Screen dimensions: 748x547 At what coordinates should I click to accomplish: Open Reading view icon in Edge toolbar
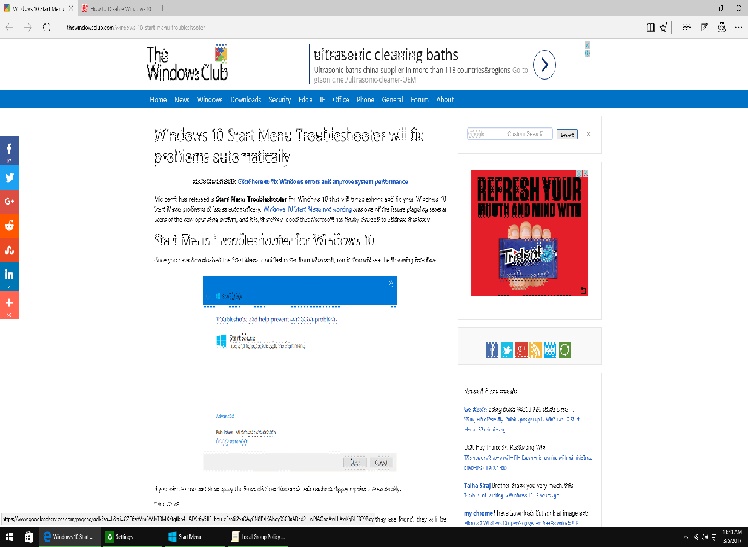(650, 28)
